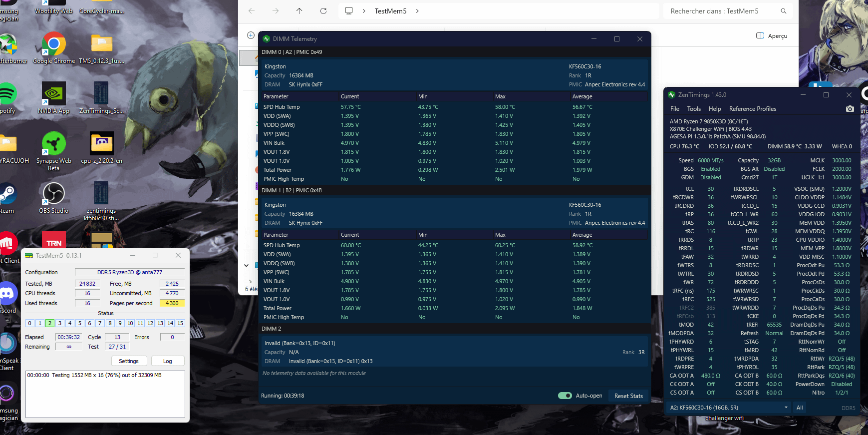This screenshot has width=868, height=435.
Task: Open Spotify from the desktop
Action: pos(7,98)
